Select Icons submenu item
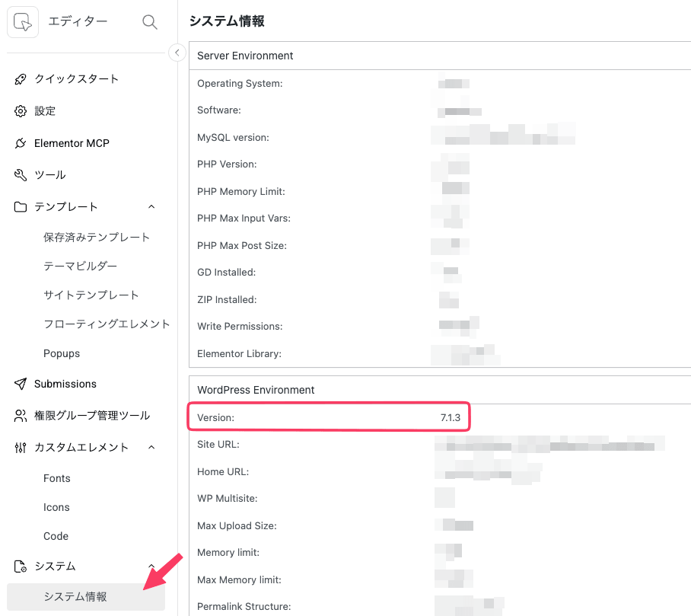This screenshot has height=616, width=691. tap(56, 508)
